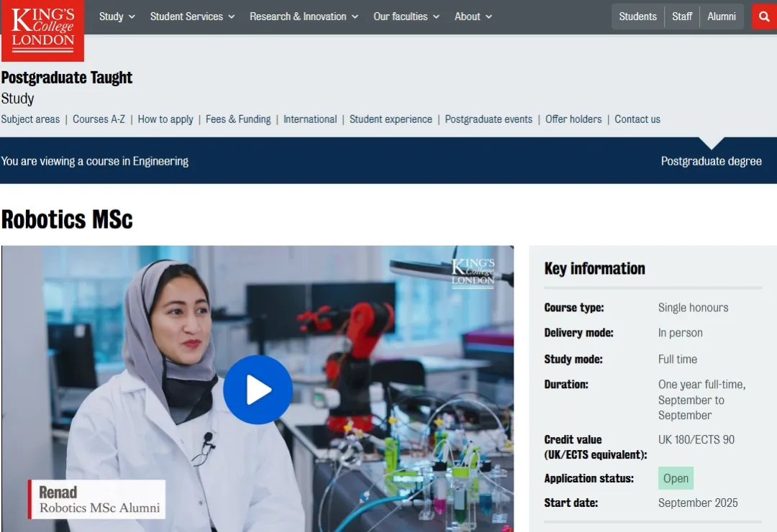Click the Renad Robotics MSc Alumni caption
Viewport: 777px width, 532px height.
[x=96, y=500]
